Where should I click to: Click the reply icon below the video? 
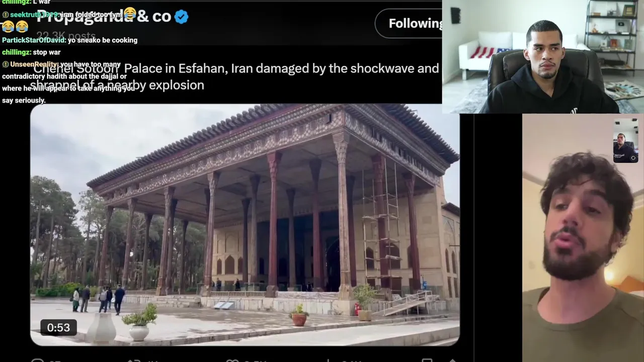pos(37,360)
